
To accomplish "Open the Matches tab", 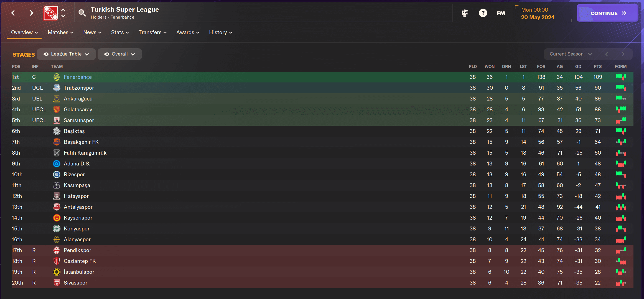I will (x=60, y=32).
